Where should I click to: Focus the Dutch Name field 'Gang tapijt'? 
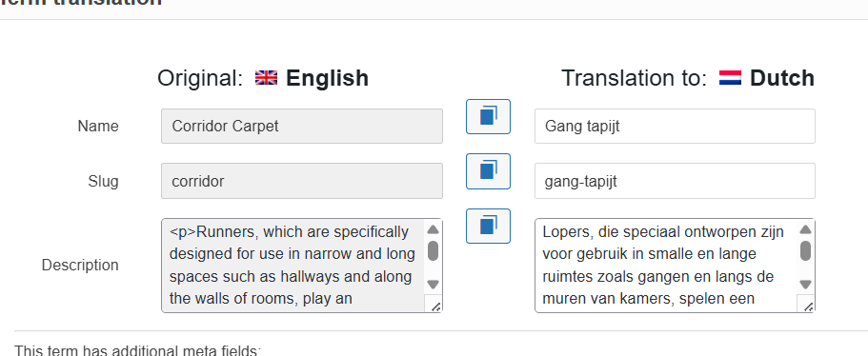coord(675,126)
